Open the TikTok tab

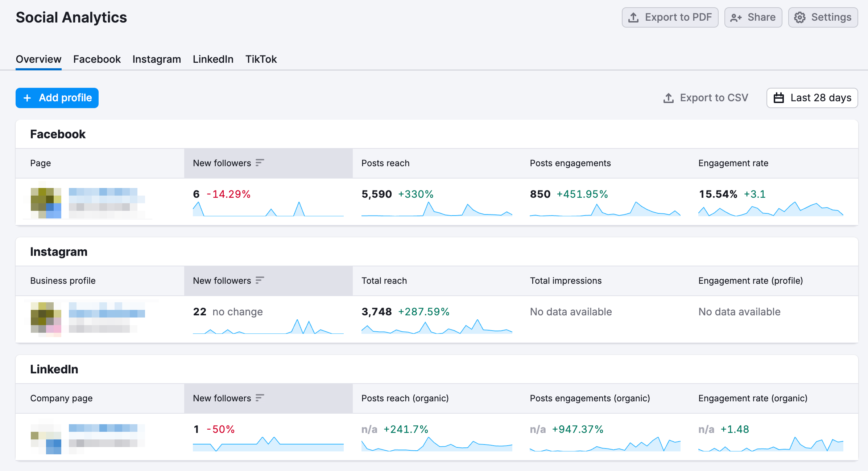pyautogui.click(x=261, y=59)
